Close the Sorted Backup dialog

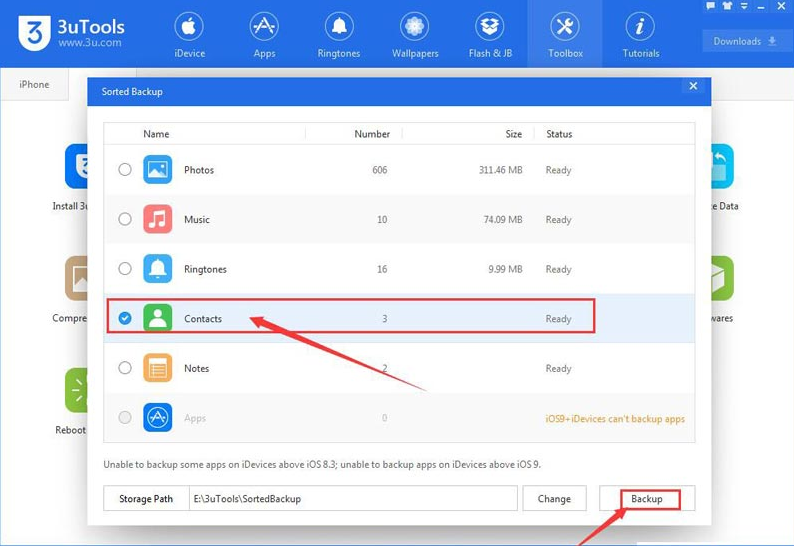click(693, 86)
